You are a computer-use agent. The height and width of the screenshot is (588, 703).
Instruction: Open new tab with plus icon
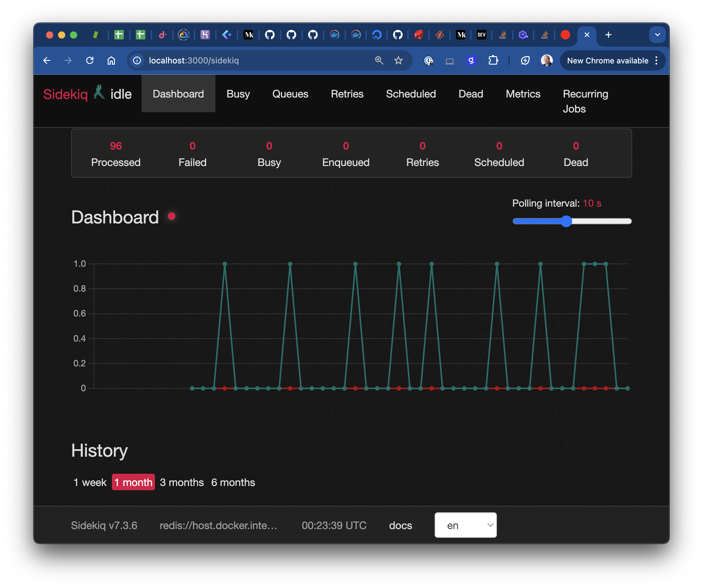click(x=608, y=35)
